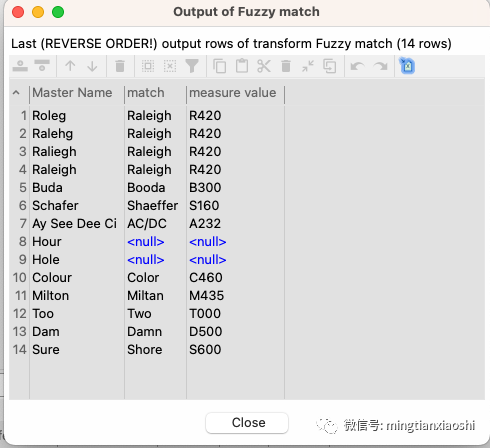This screenshot has width=490, height=448.
Task: Click the R420 value in Roleg row
Action: [x=205, y=116]
